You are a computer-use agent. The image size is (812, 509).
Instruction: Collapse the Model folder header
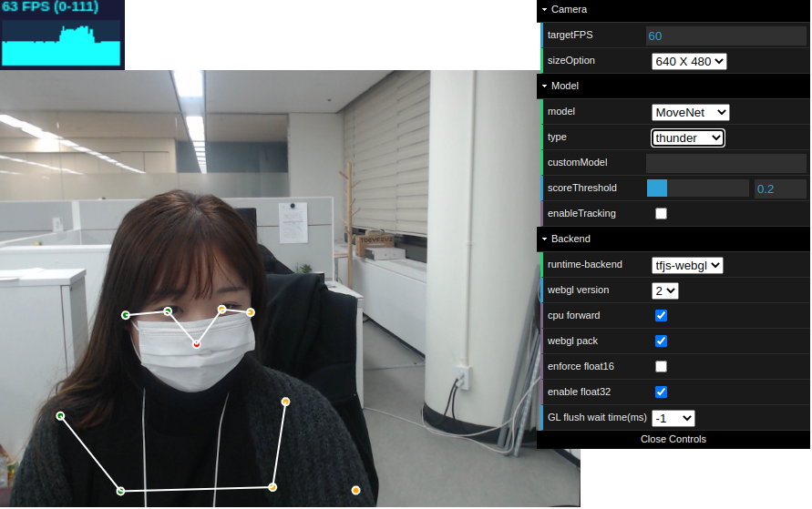(673, 86)
